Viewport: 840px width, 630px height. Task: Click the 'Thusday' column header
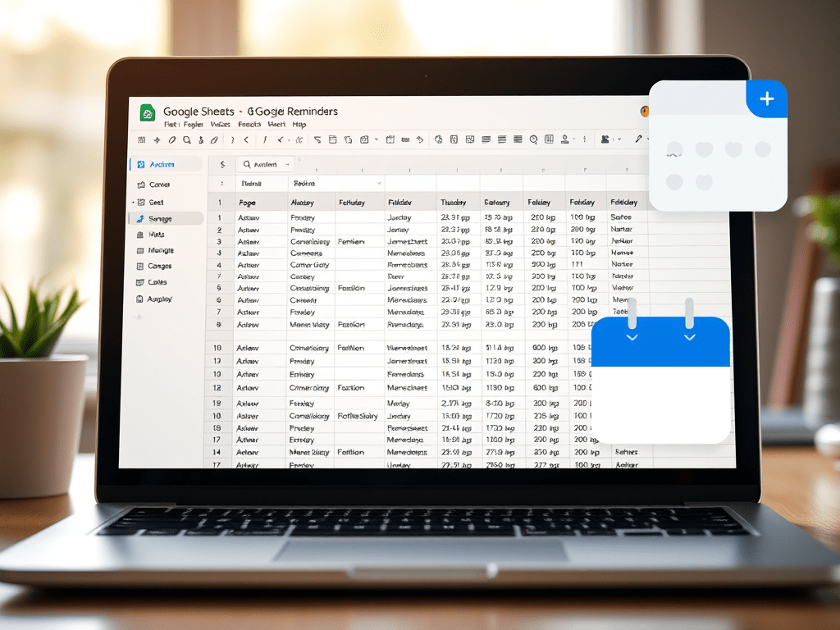(x=453, y=202)
